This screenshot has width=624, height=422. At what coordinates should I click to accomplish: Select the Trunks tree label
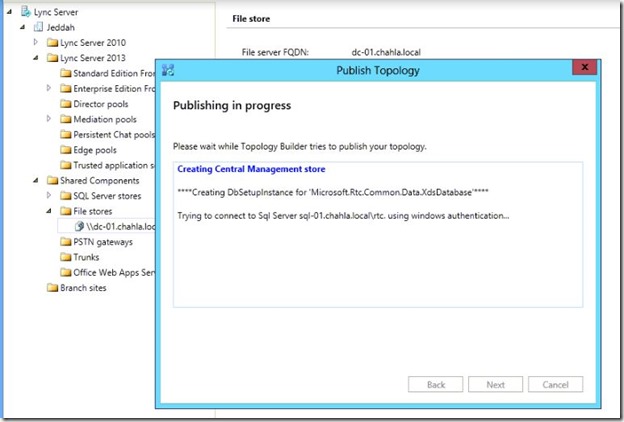tap(86, 257)
